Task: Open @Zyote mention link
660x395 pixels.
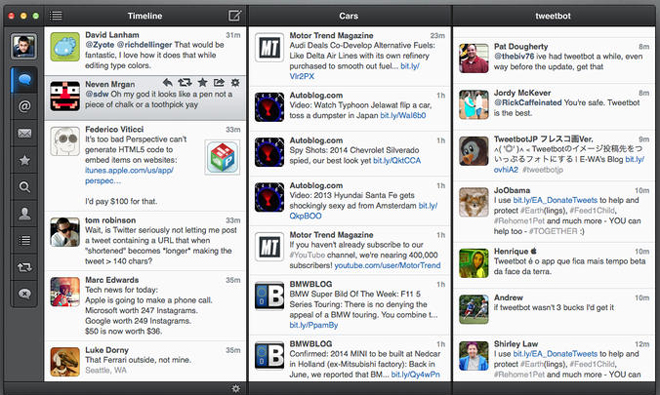Action: pyautogui.click(x=99, y=45)
